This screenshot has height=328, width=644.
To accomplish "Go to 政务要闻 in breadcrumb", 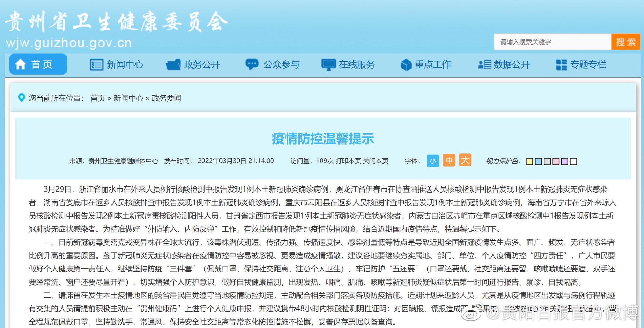I will click(x=166, y=98).
